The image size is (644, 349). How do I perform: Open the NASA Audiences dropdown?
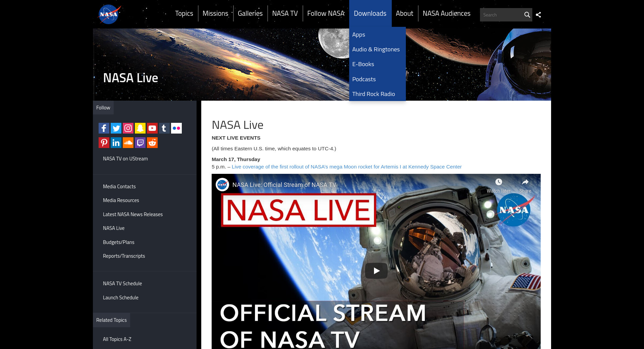tap(446, 13)
